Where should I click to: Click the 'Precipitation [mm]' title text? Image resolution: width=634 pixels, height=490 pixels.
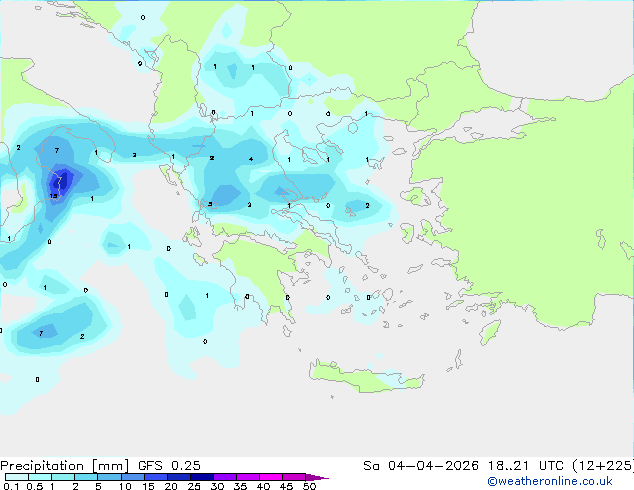(x=65, y=466)
